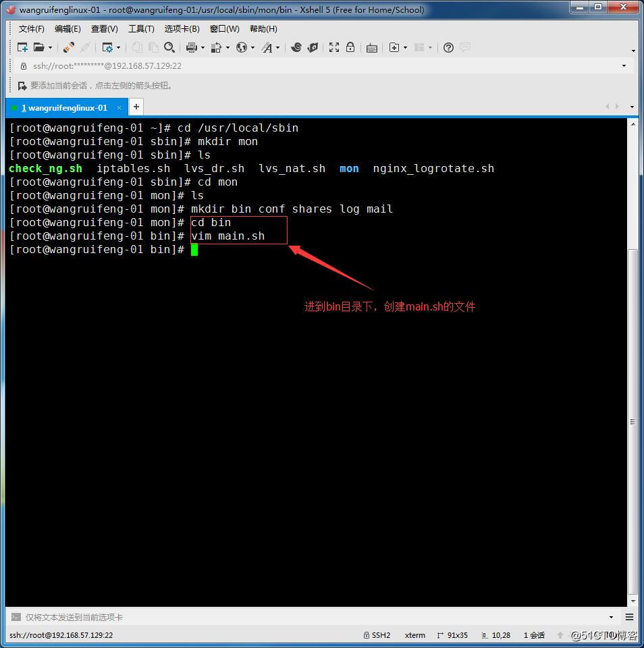Click the new tab group plus icon
The image size is (644, 648).
pyautogui.click(x=394, y=47)
